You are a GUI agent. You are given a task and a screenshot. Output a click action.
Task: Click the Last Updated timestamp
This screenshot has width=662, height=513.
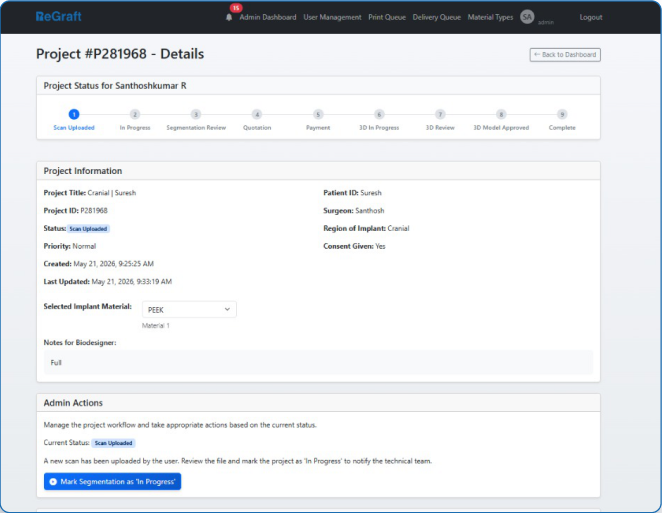132,282
